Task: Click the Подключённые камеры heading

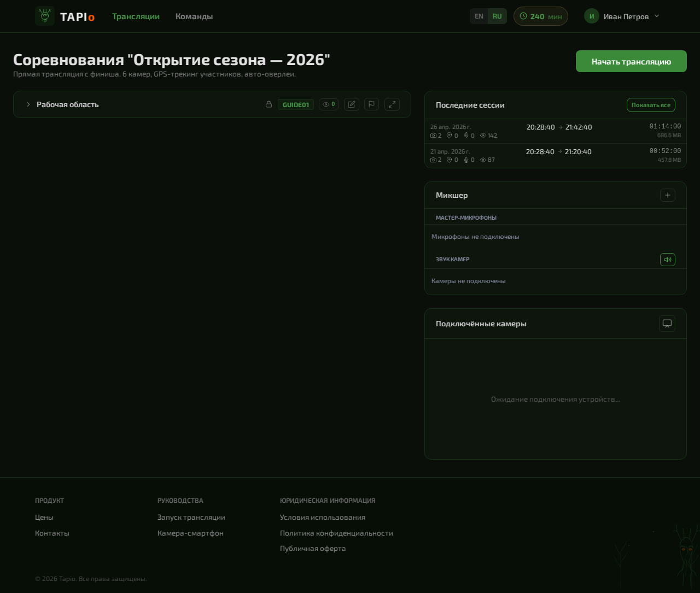Action: [481, 324]
